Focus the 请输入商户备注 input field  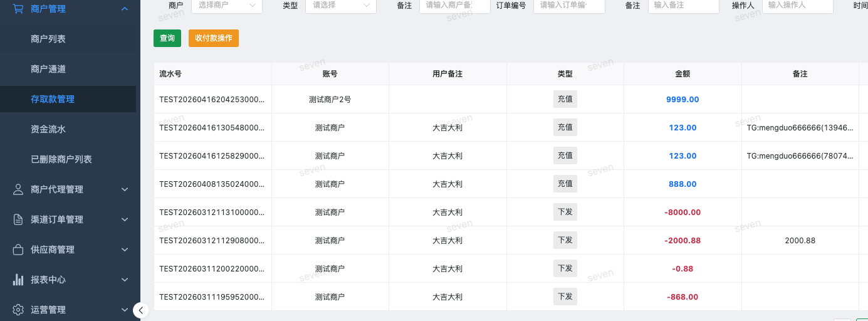[x=454, y=5]
